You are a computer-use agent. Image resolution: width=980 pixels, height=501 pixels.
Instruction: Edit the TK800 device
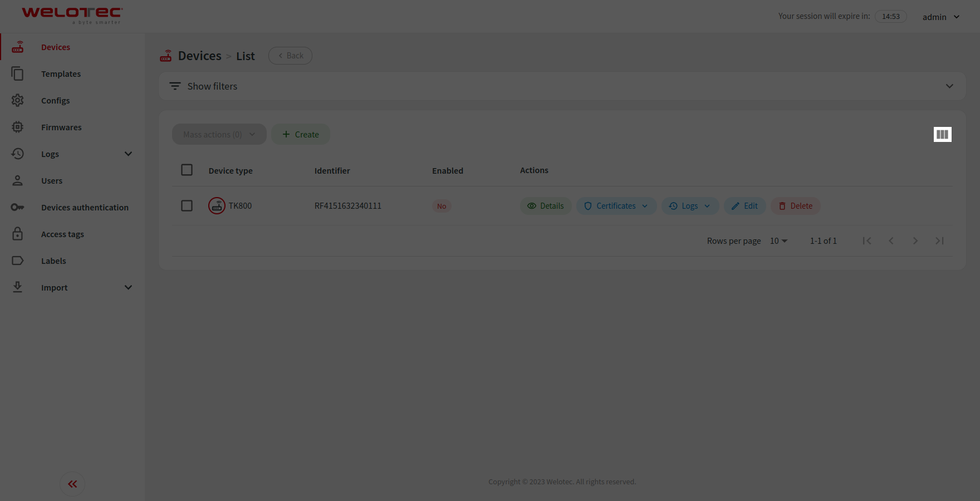744,206
